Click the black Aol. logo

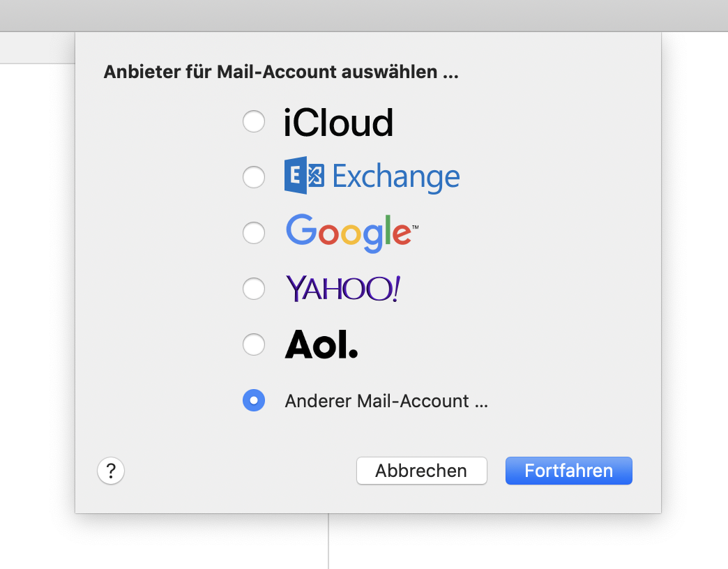pos(321,344)
